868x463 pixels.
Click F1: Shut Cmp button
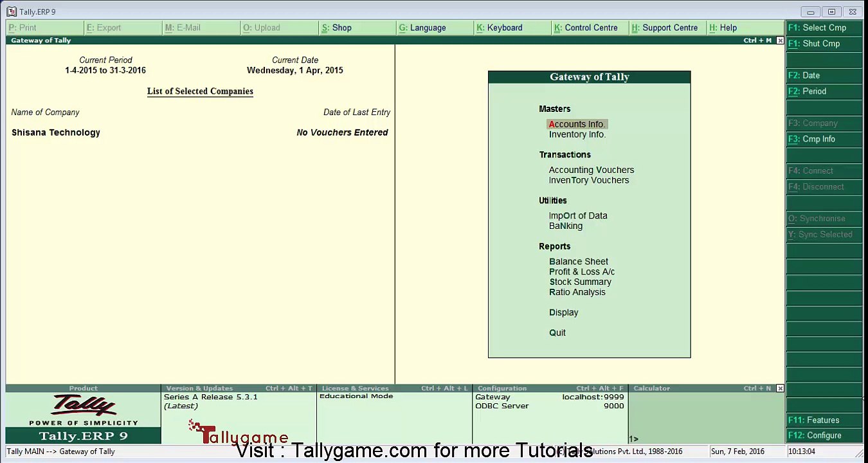(x=824, y=44)
